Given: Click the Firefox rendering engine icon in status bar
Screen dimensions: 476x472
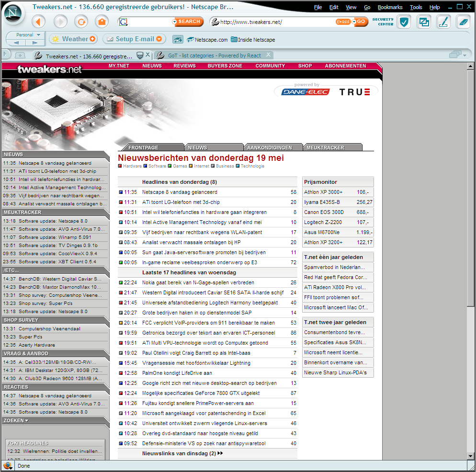Looking at the screenshot, I should (x=7, y=465).
